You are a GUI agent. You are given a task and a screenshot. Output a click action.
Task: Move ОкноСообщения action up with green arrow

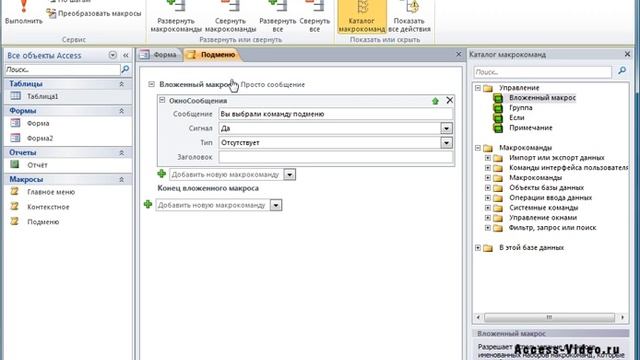[435, 100]
